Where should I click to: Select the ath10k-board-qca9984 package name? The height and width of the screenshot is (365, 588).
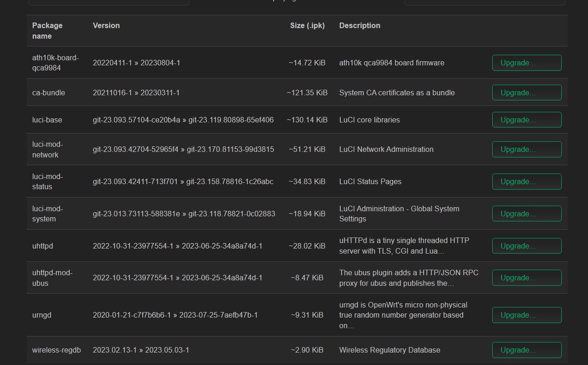pyautogui.click(x=55, y=63)
